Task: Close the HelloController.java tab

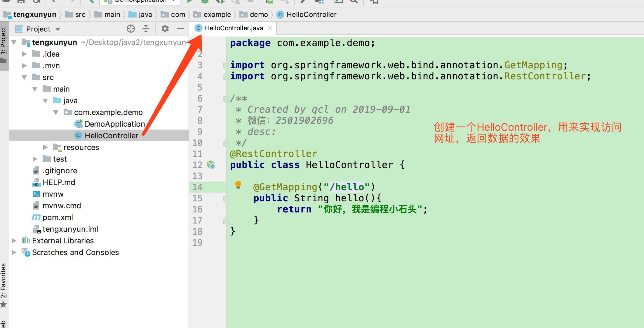Action: point(270,28)
